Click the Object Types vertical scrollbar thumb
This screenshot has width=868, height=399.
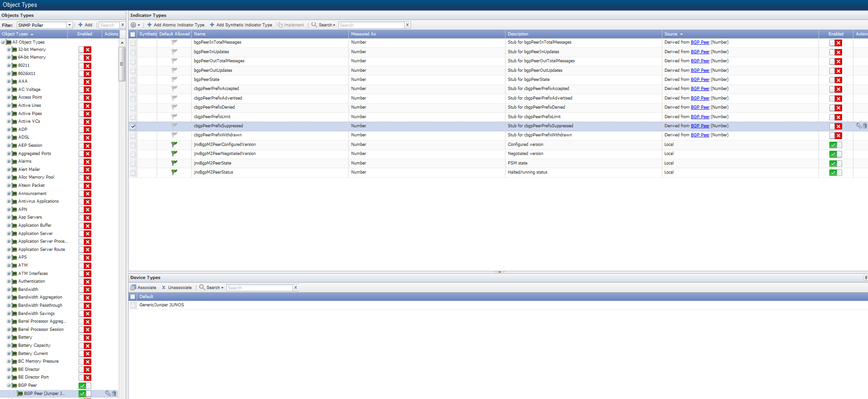(122, 64)
